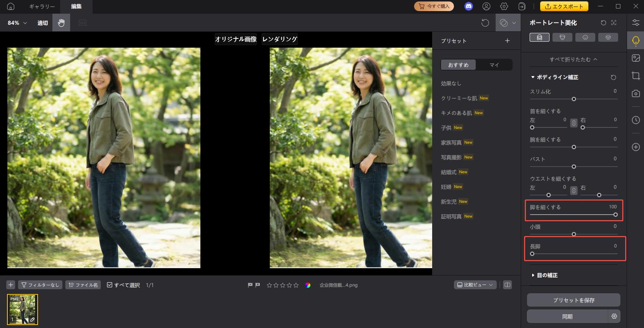Select the PNG thumbnail in filmstrip

[x=23, y=310]
